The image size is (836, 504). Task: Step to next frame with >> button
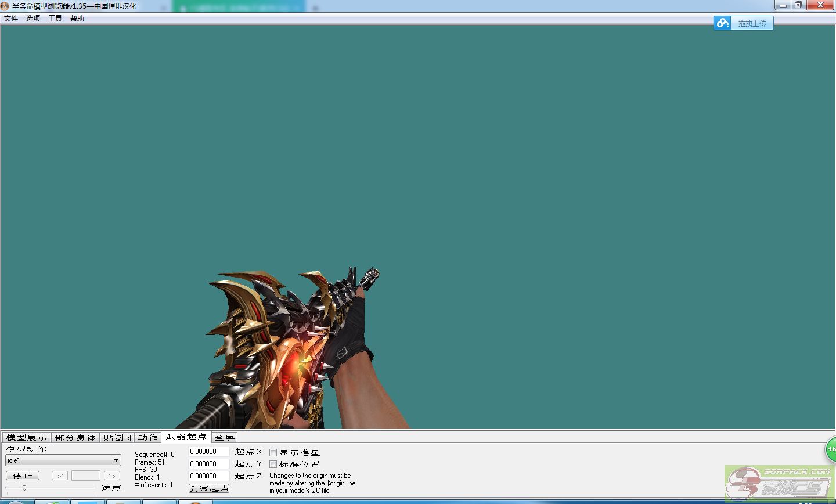pyautogui.click(x=111, y=476)
